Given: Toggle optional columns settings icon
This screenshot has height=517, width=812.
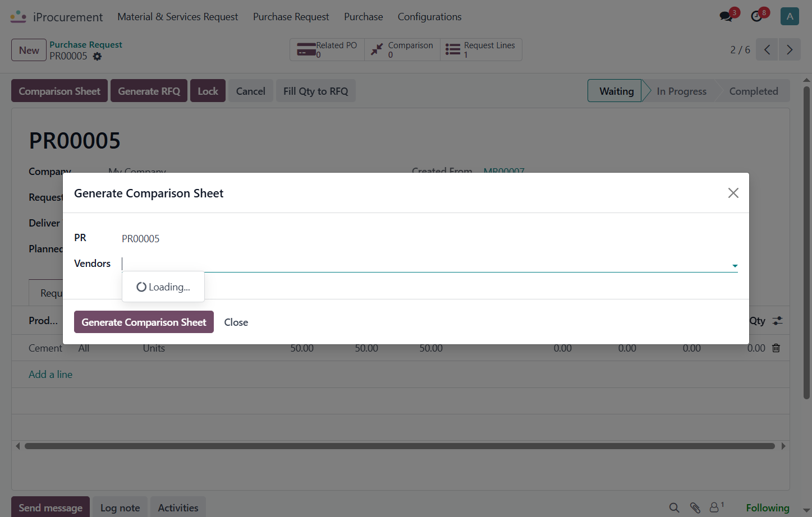Looking at the screenshot, I should (777, 321).
